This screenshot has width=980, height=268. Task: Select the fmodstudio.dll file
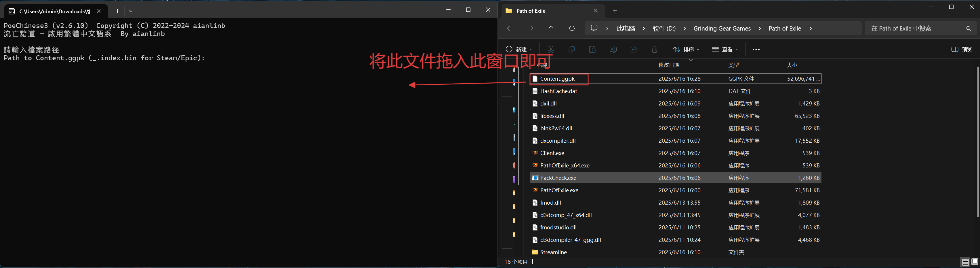pos(676,227)
